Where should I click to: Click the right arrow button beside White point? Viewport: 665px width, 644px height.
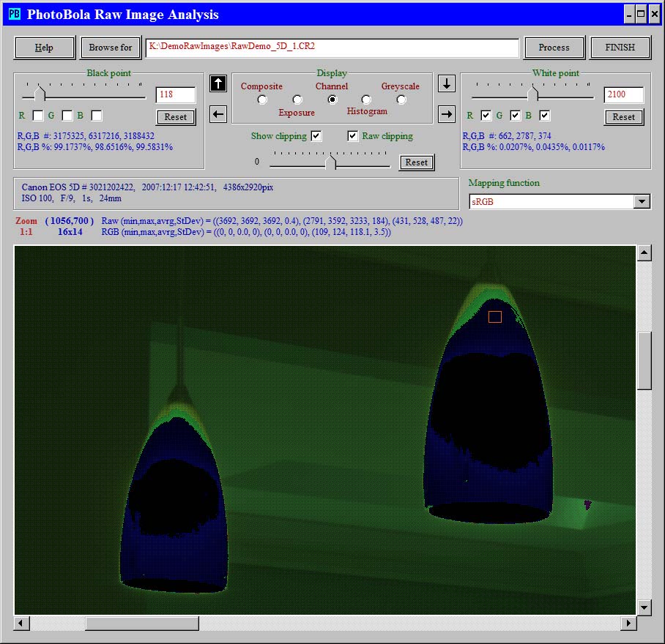[447, 114]
